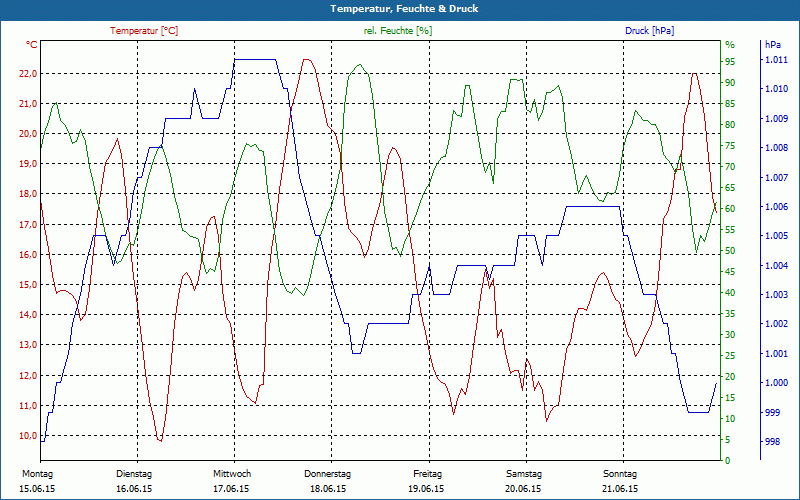Click the "90" humidity axis value
Image resolution: width=800 pixels, height=500 pixels.
point(730,82)
